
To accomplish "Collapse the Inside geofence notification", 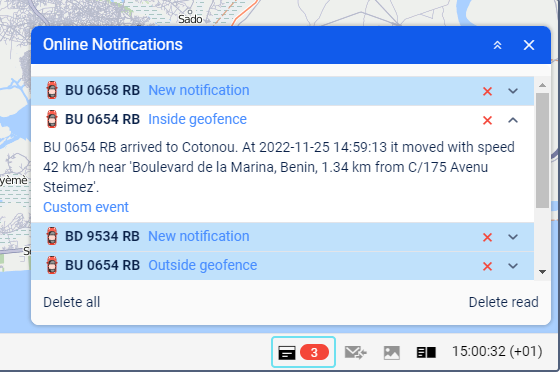I will pyautogui.click(x=513, y=120).
